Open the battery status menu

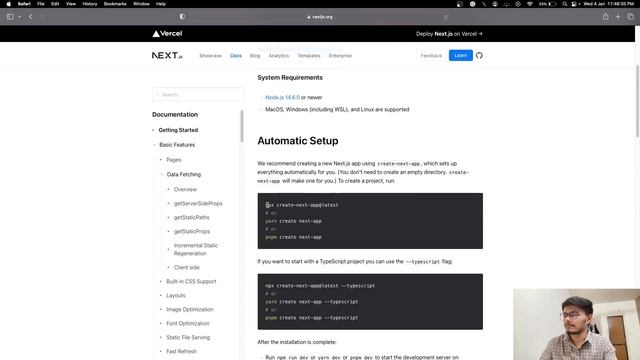coord(548,4)
